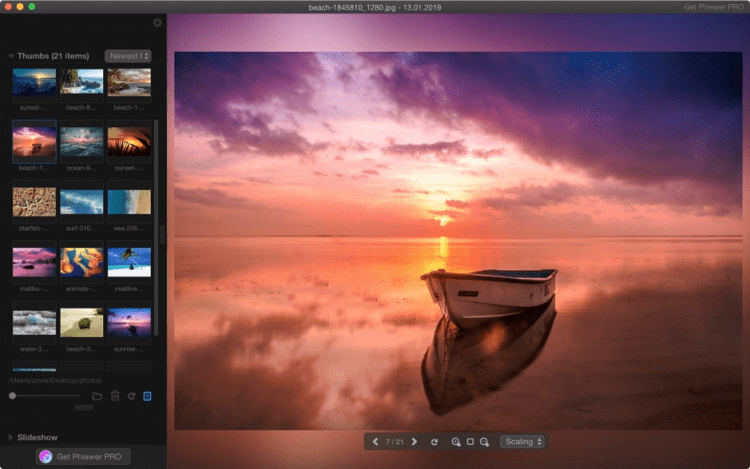
Task: Click the zoom out magnifier icon
Action: pos(484,441)
